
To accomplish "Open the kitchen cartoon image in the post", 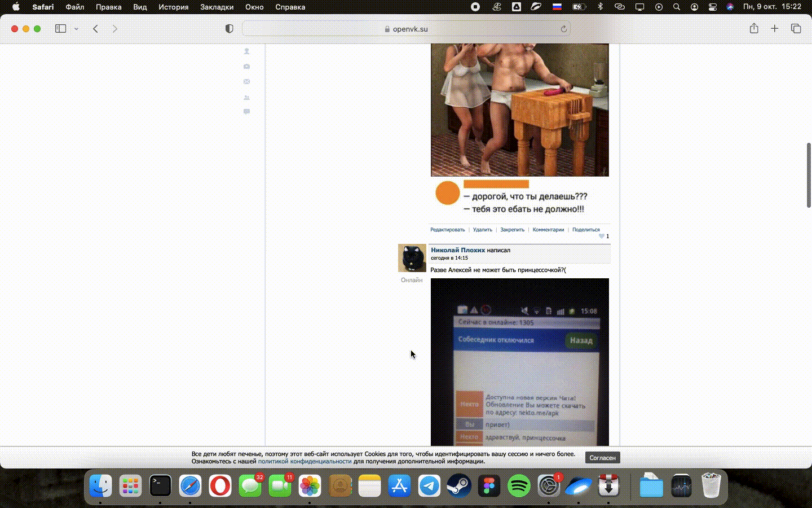I will coord(520,110).
